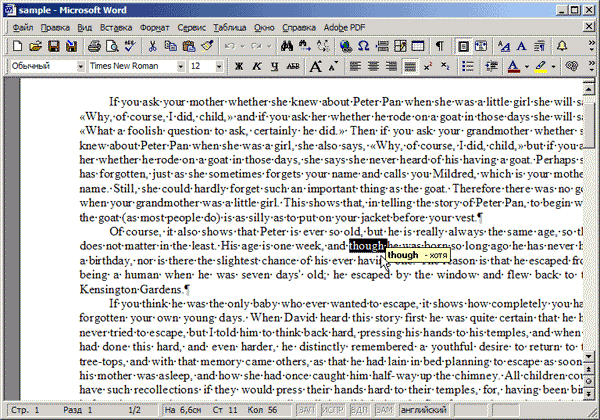Align text to the left

355,67
